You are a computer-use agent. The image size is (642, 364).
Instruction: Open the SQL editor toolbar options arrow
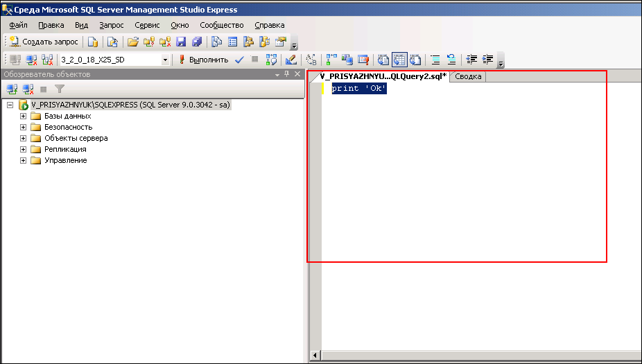point(501,60)
